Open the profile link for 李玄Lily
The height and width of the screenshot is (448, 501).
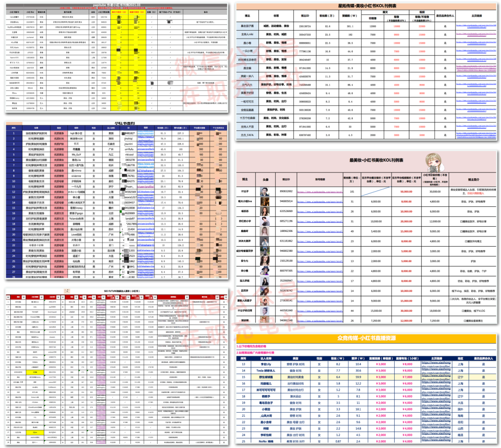pyautogui.click(x=436, y=364)
